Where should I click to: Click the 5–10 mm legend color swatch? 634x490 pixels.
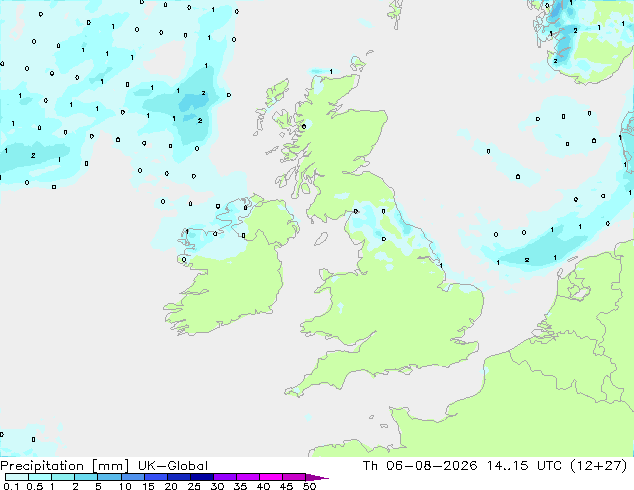click(x=109, y=477)
